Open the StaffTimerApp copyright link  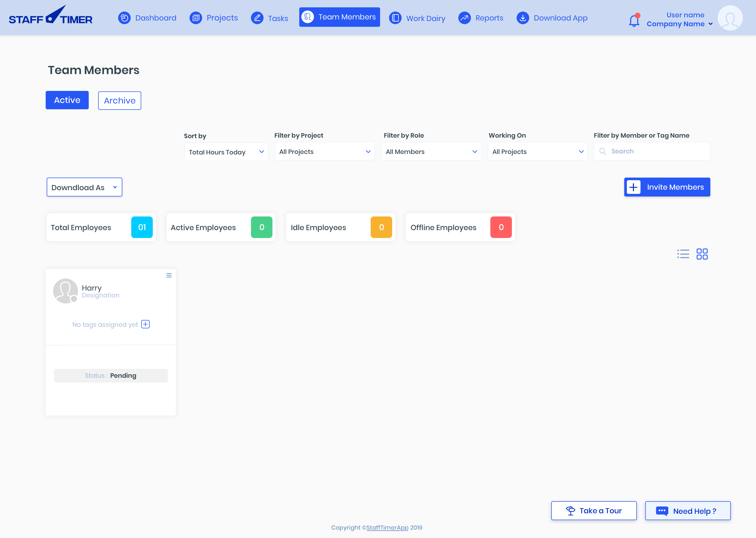point(387,527)
